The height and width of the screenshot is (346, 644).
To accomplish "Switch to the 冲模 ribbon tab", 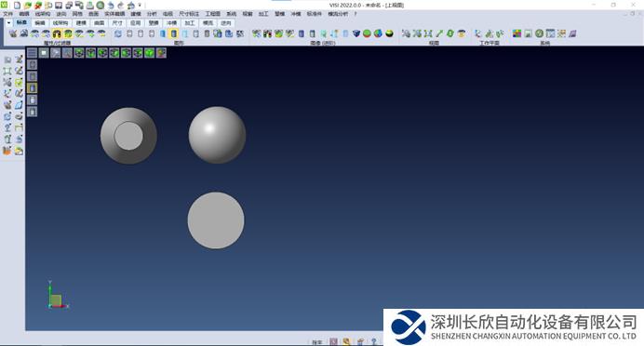I will point(171,23).
